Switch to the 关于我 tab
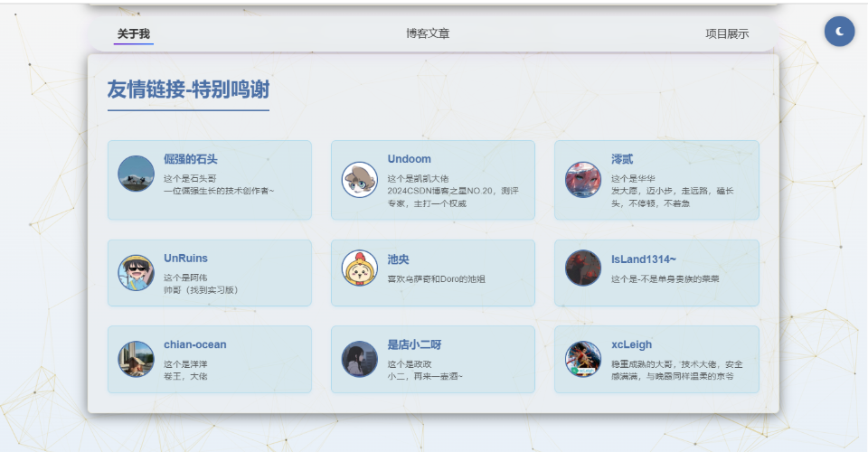This screenshot has height=452, width=868. tap(134, 34)
